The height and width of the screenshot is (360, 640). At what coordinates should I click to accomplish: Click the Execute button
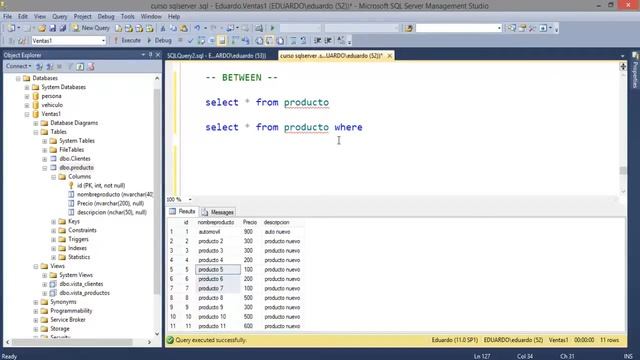[127, 40]
